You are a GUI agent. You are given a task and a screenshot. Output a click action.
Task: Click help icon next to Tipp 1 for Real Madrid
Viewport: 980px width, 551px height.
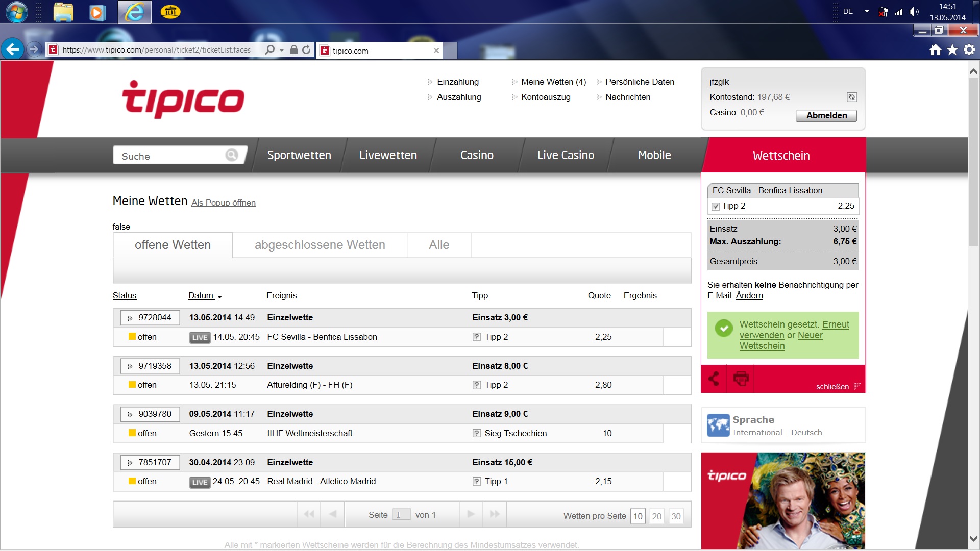pos(476,481)
